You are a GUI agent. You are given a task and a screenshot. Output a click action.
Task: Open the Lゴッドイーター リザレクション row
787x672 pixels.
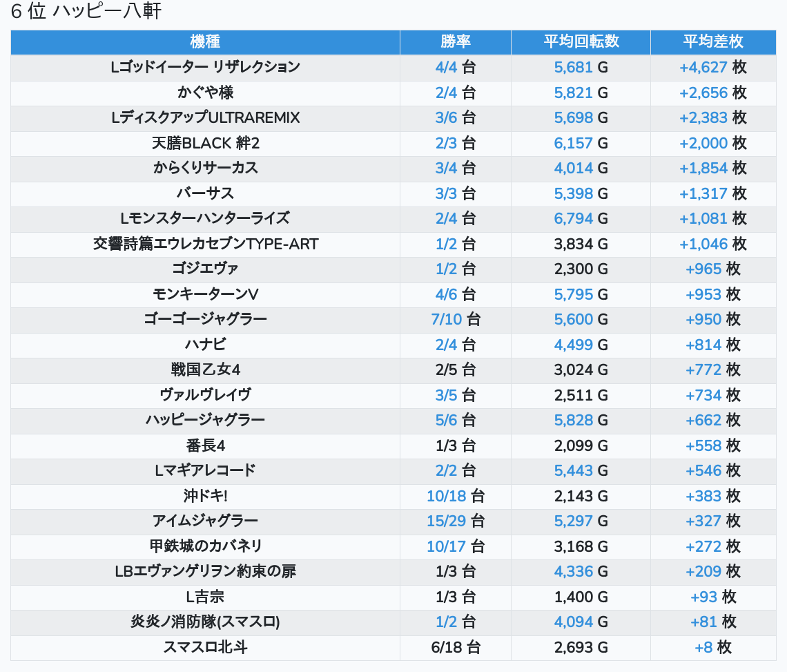tap(205, 67)
